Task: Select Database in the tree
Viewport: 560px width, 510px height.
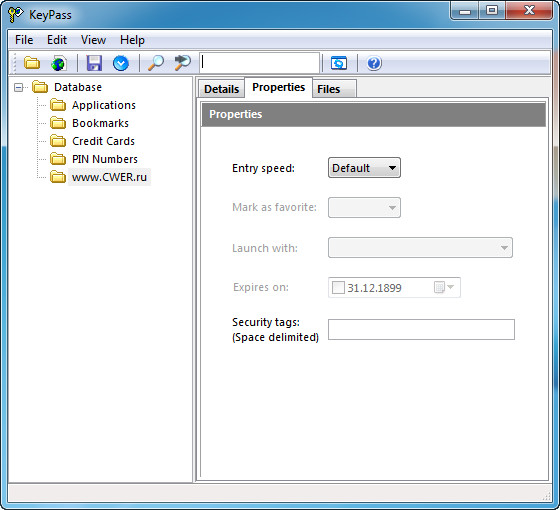Action: point(78,87)
